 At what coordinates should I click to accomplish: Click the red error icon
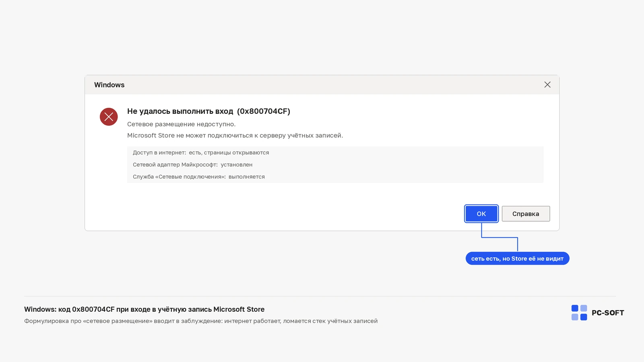[x=109, y=117]
